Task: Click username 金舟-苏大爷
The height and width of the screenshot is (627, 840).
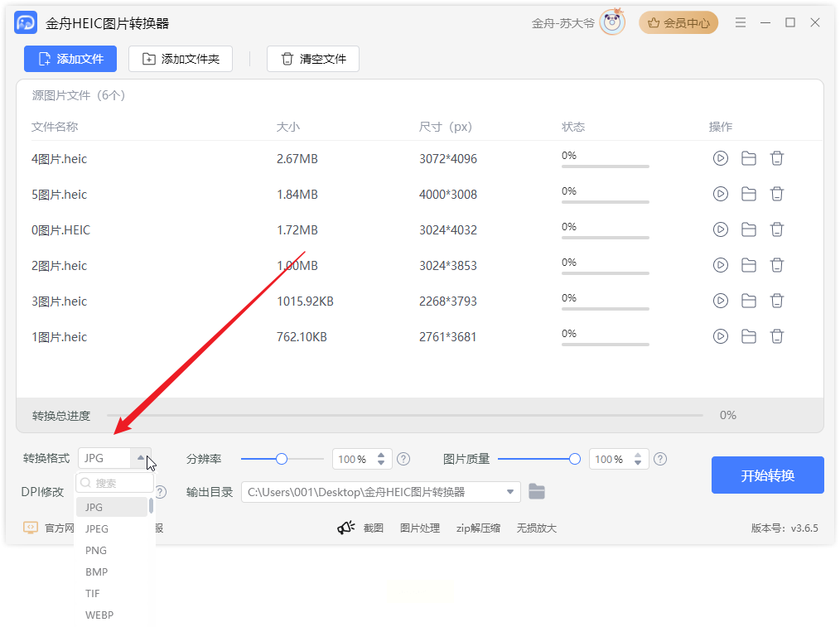Action: (x=563, y=23)
